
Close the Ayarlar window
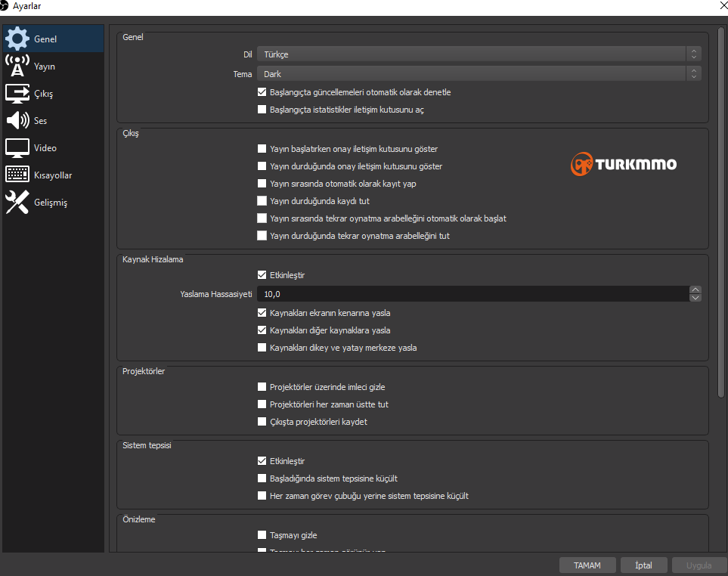[723, 5]
